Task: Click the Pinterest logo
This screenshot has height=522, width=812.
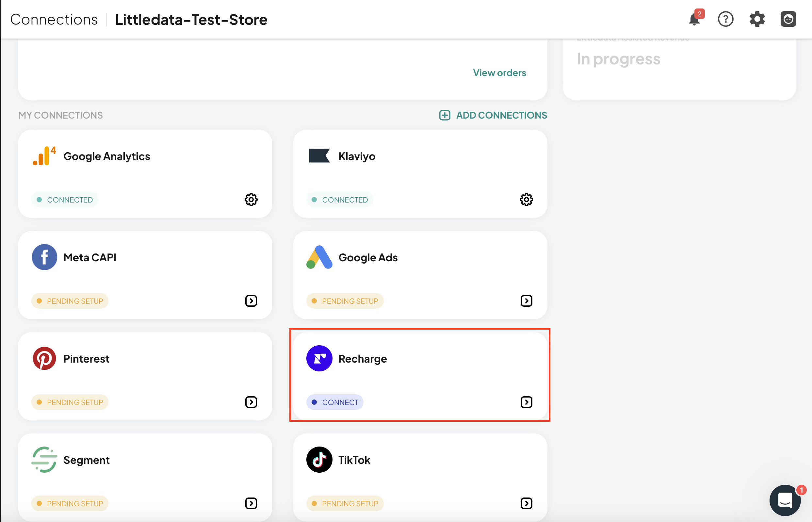Action: point(44,359)
